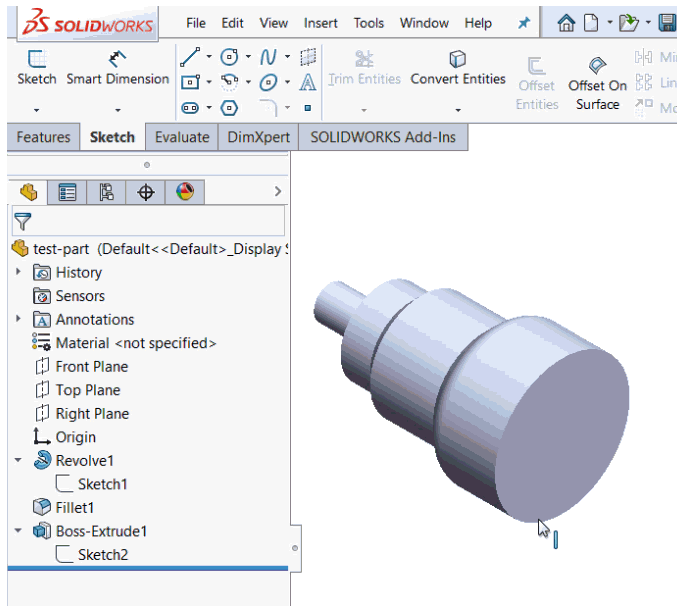
Task: Click Trim Entities tool
Action: click(364, 68)
